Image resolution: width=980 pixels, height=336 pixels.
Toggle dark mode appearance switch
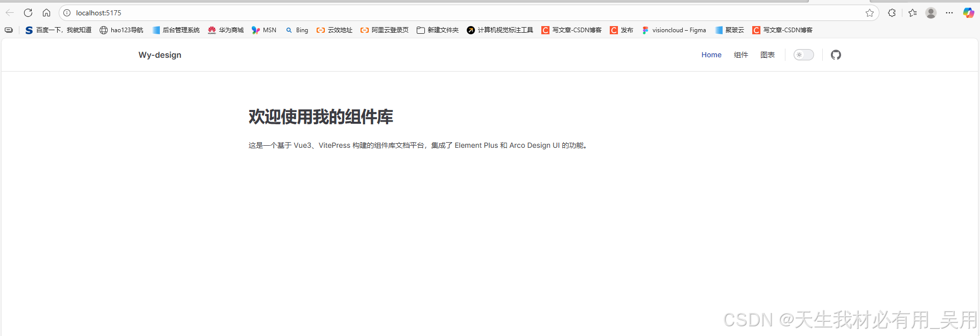coord(803,55)
